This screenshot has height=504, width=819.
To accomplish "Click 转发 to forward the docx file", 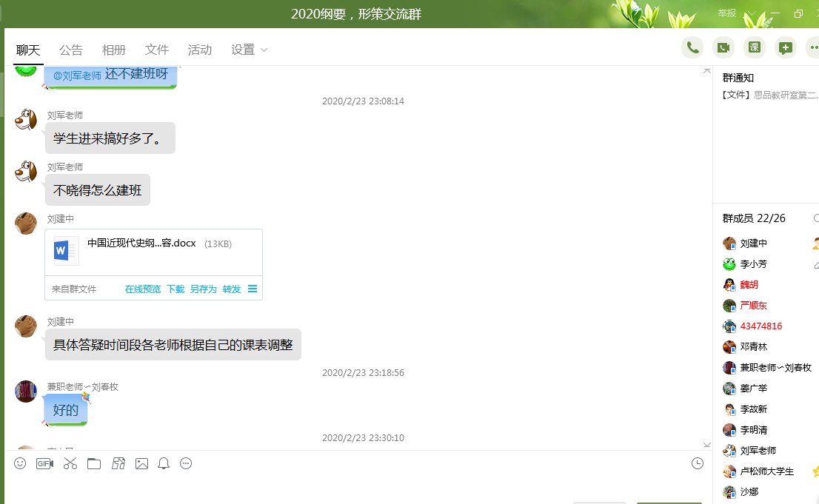I will tap(232, 289).
